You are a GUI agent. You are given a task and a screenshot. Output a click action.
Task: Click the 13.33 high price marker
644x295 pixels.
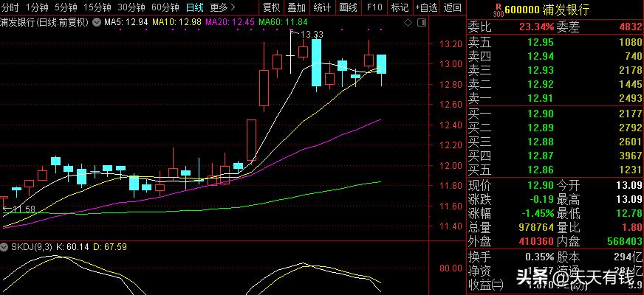click(x=312, y=34)
